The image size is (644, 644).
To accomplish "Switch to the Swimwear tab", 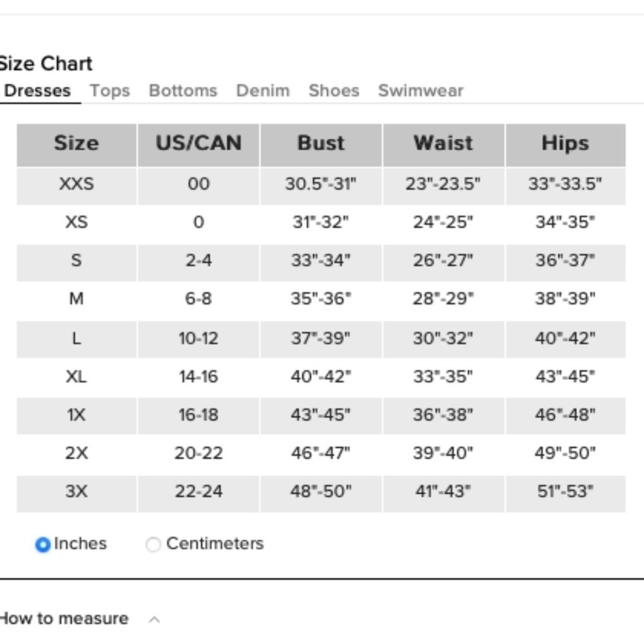I will [421, 91].
